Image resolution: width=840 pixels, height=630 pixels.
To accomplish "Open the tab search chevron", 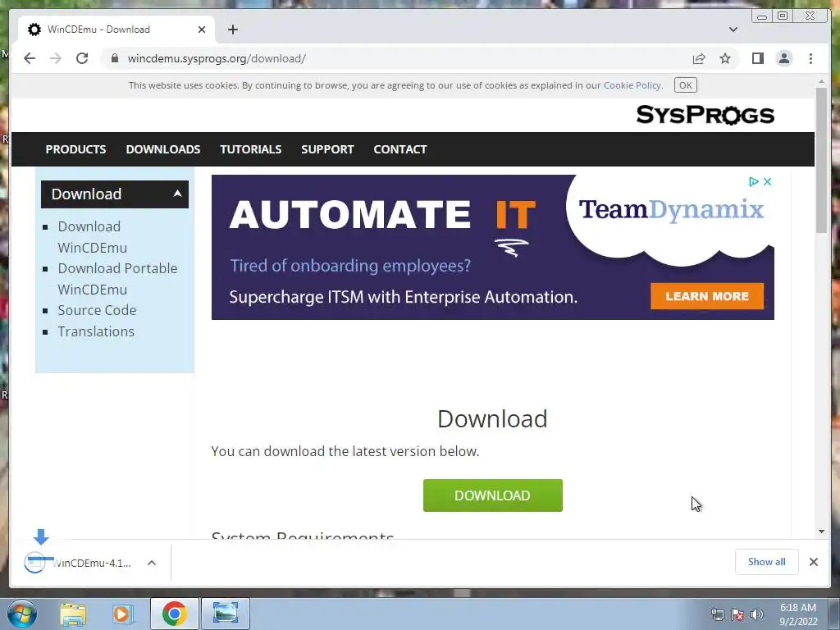I will point(733,30).
